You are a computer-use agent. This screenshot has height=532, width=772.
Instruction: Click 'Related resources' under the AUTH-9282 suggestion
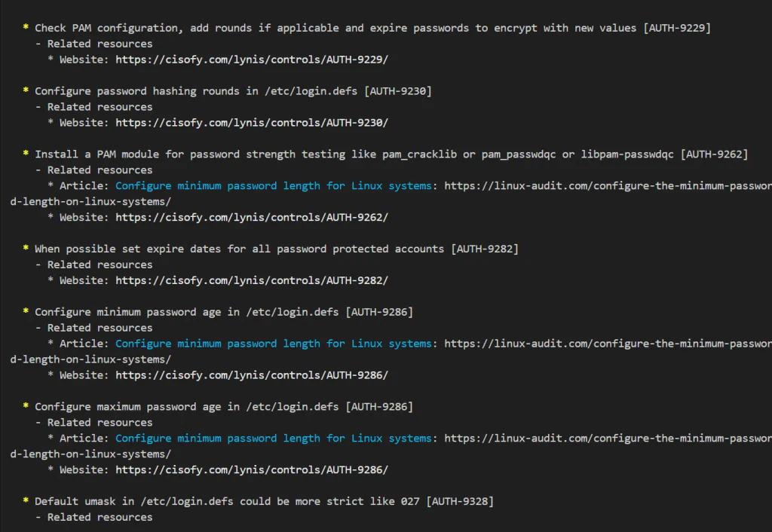(100, 264)
